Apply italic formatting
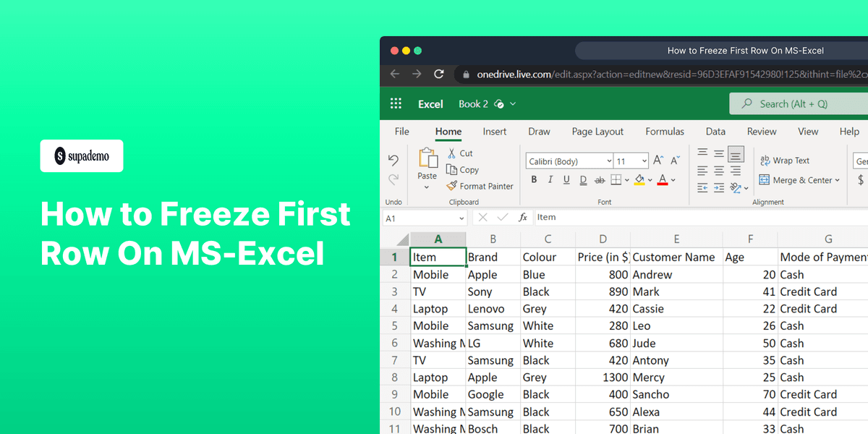Screen dimensions: 868x434 click(x=549, y=179)
